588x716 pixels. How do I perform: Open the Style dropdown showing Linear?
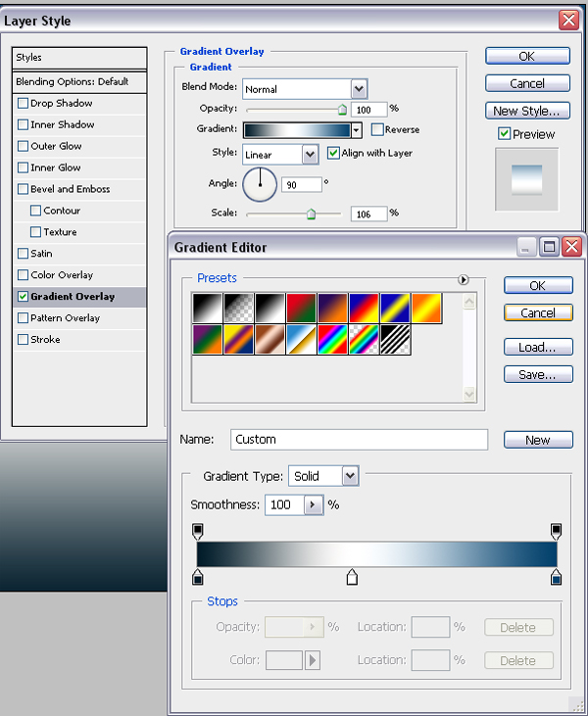pyautogui.click(x=310, y=155)
